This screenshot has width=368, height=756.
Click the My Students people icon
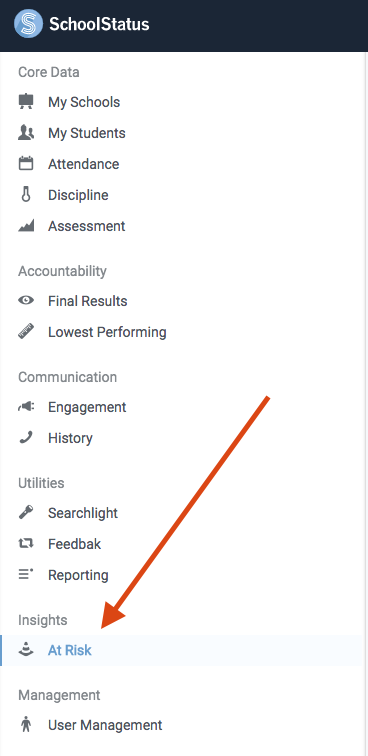click(x=26, y=133)
